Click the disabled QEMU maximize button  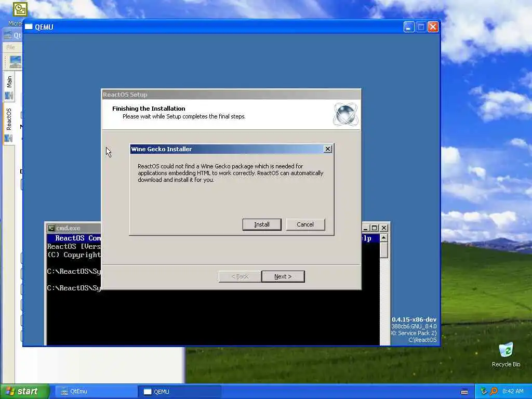(x=421, y=27)
